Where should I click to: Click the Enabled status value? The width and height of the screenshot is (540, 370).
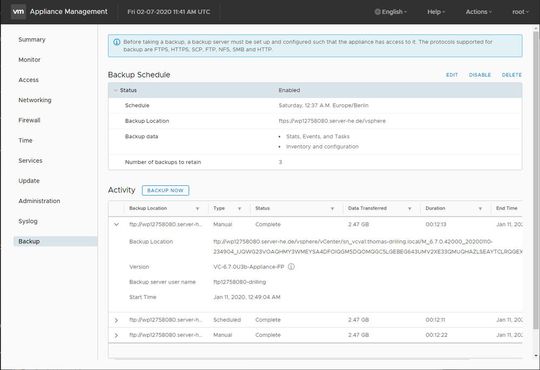[289, 90]
